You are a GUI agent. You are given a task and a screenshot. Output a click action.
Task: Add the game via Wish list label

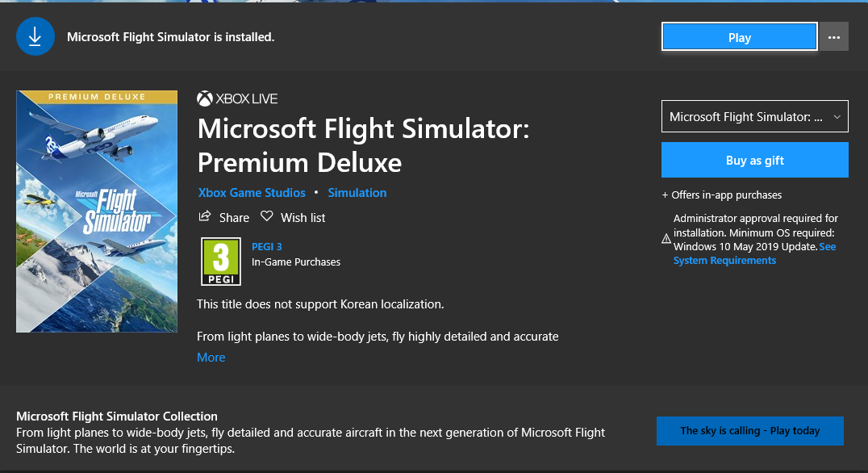click(x=303, y=217)
